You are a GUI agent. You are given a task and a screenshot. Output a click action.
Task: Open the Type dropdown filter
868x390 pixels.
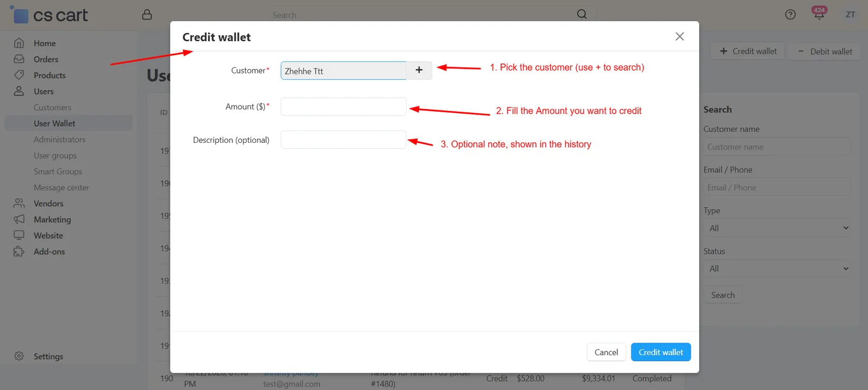pos(777,228)
